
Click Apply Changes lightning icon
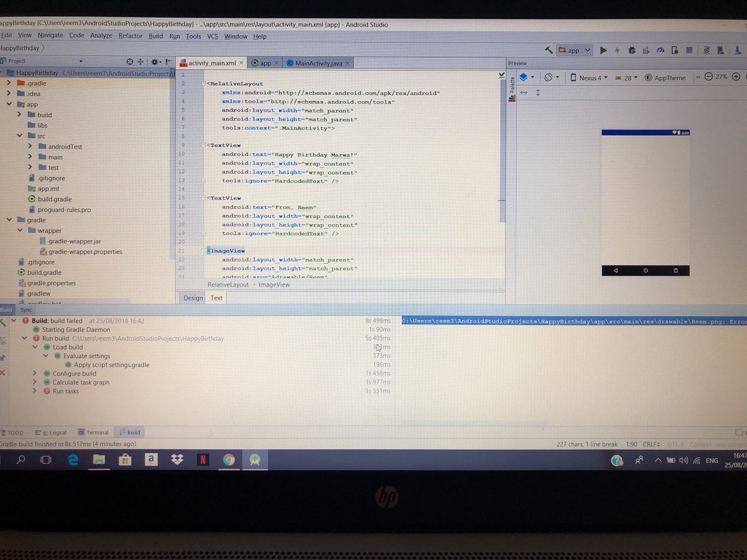click(618, 50)
